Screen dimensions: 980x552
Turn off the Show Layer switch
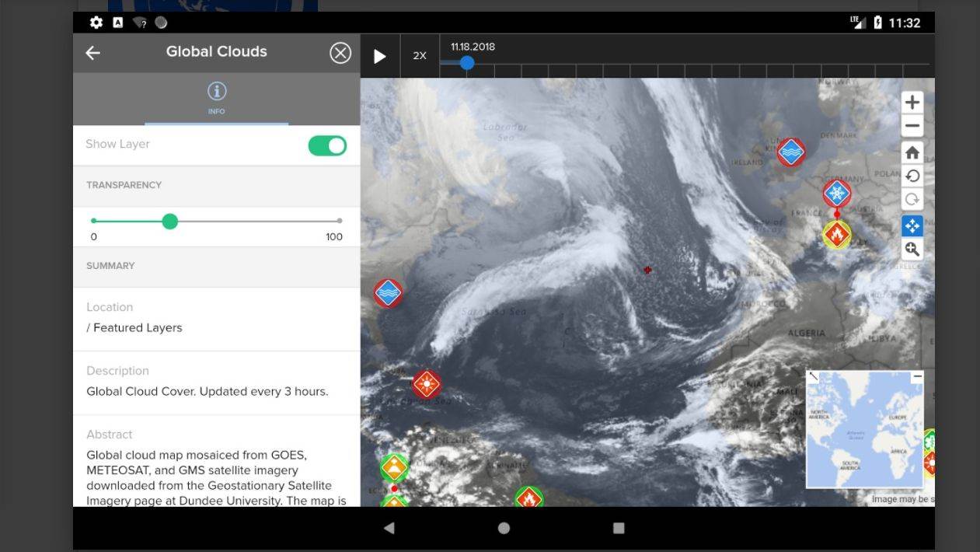327,145
